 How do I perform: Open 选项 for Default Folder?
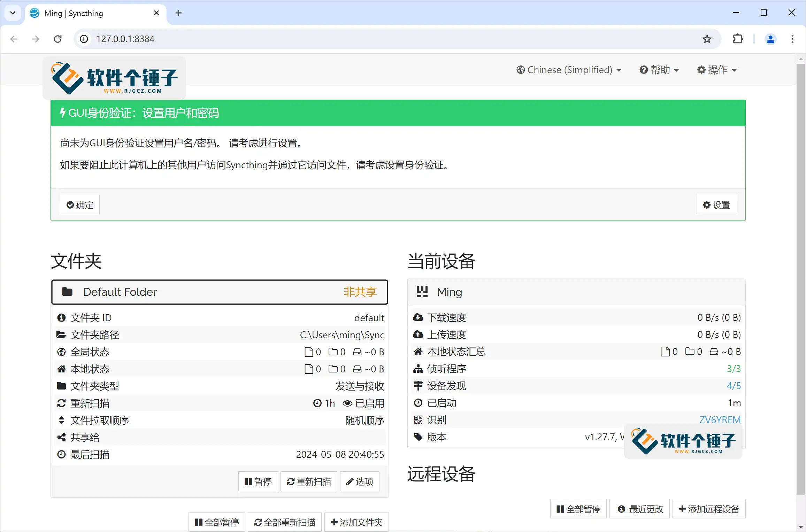click(x=360, y=481)
